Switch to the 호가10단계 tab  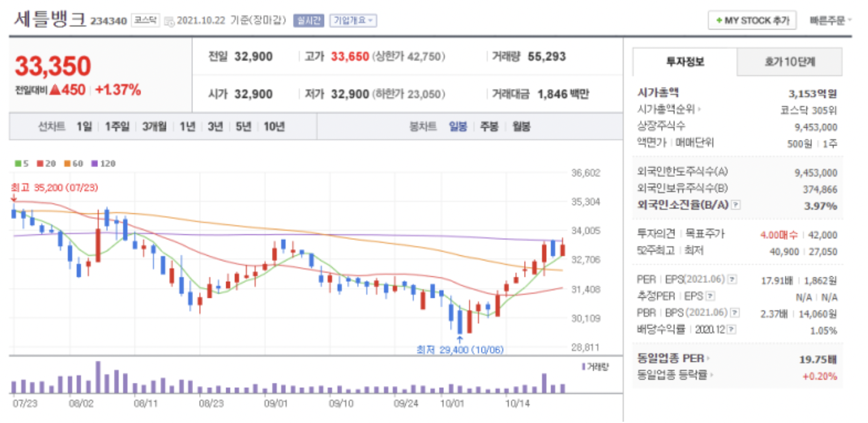pos(790,62)
